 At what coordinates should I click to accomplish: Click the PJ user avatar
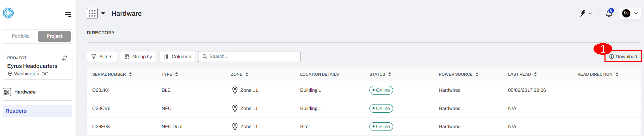point(626,13)
